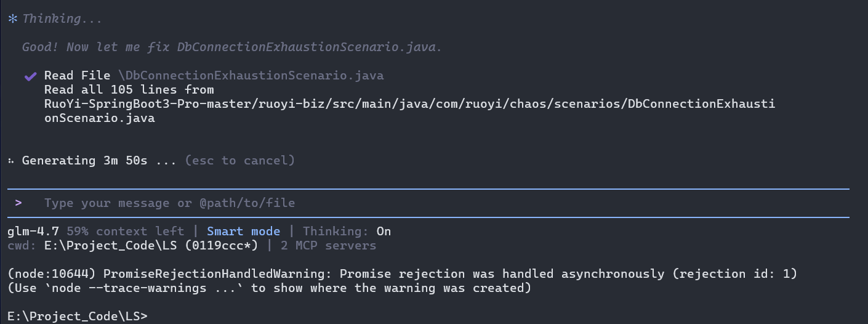Viewport: 868px width, 324px height.
Task: Click the glm-4.7 model name
Action: click(x=33, y=232)
